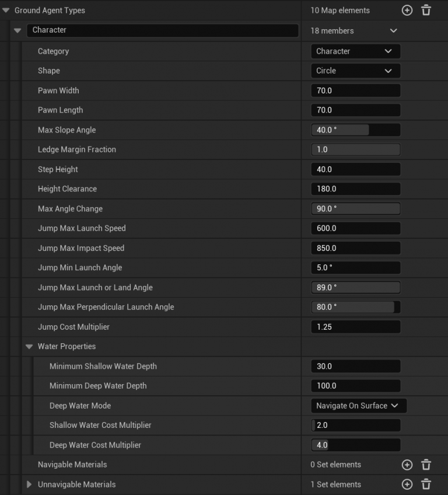Viewport: 448px width, 495px height.
Task: Click the Jump Max Perpendicular Launch Angle slider
Action: pyautogui.click(x=355, y=307)
